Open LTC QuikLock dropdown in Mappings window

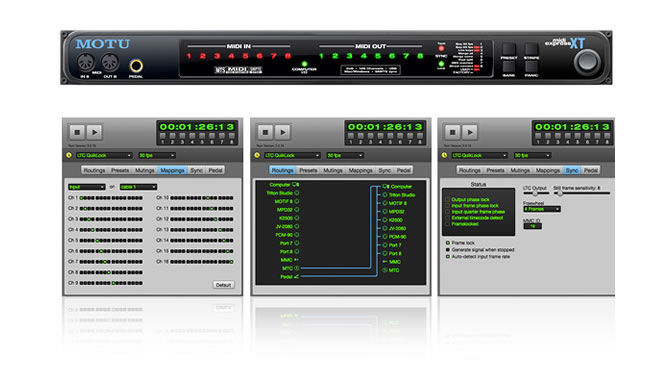coord(104,156)
